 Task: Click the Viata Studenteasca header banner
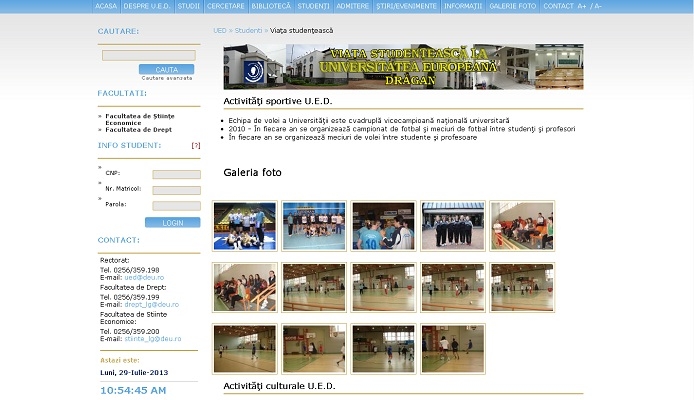(403, 66)
